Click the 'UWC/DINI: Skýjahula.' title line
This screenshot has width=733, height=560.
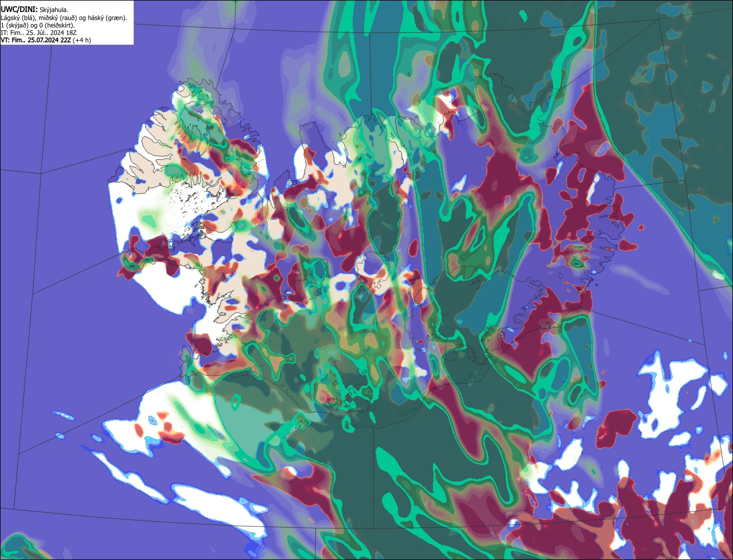point(35,10)
